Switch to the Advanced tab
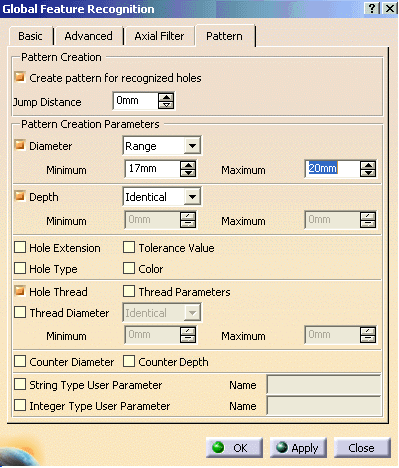Image resolution: width=399 pixels, height=468 pixels. [88, 36]
